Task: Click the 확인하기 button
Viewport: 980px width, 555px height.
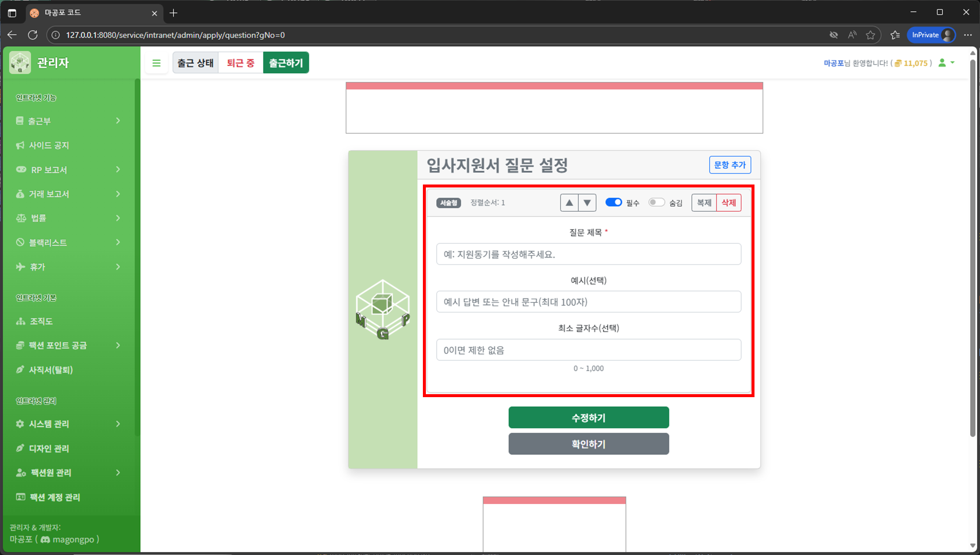Action: point(589,444)
